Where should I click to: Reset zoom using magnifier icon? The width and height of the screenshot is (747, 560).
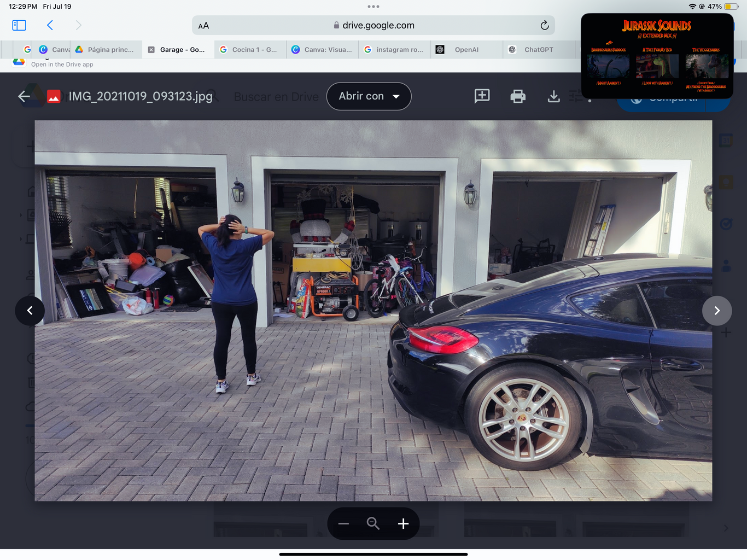click(x=373, y=524)
